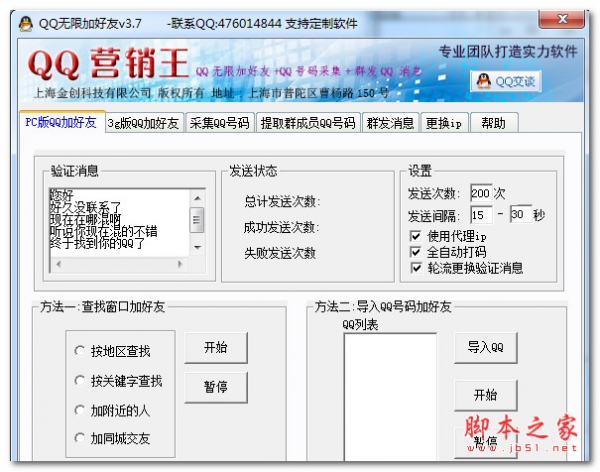Pick the 加同城交友 radio button
This screenshot has width=600, height=472.
(79, 438)
